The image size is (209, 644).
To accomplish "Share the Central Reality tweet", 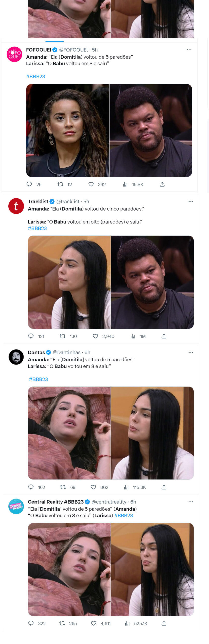I will tap(164, 623).
